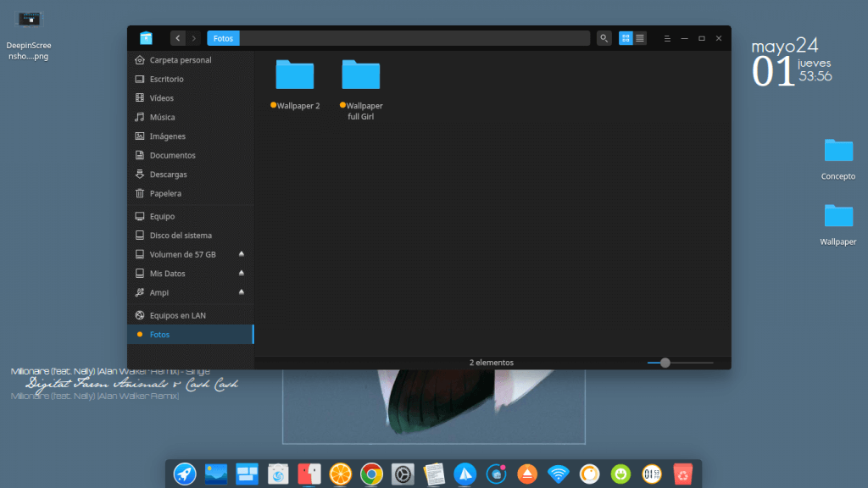Adjust the icon size zoom slider

coord(665,363)
